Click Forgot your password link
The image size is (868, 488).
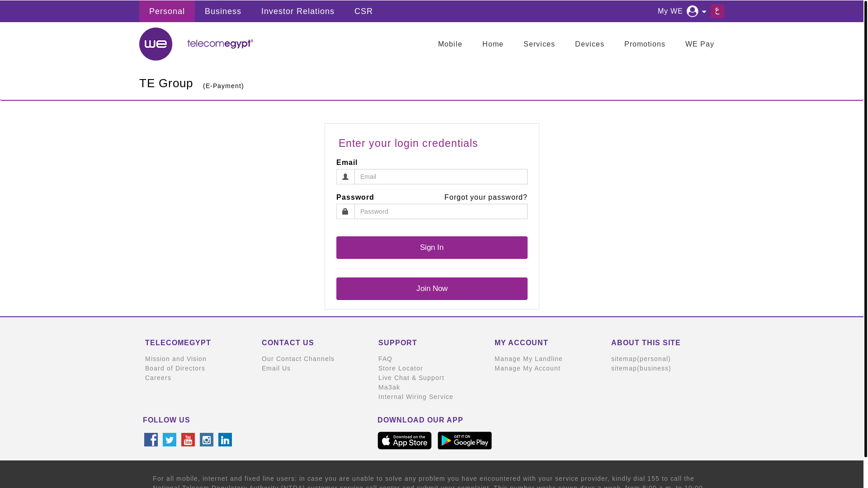(x=486, y=197)
